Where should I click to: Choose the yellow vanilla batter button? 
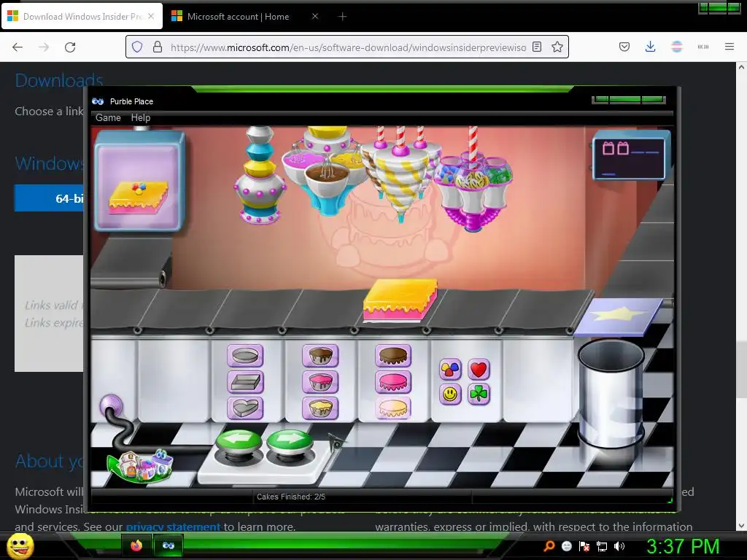(320, 408)
